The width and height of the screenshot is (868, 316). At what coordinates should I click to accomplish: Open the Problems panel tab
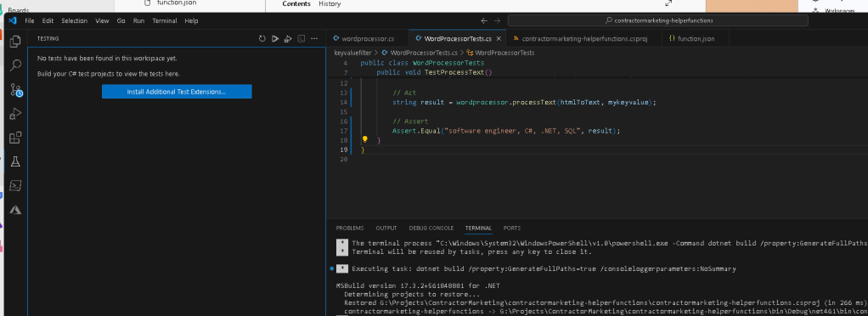(350, 228)
